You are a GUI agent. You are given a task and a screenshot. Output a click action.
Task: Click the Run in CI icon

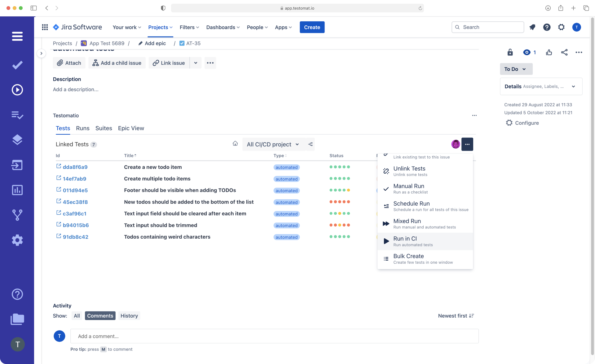(x=386, y=241)
